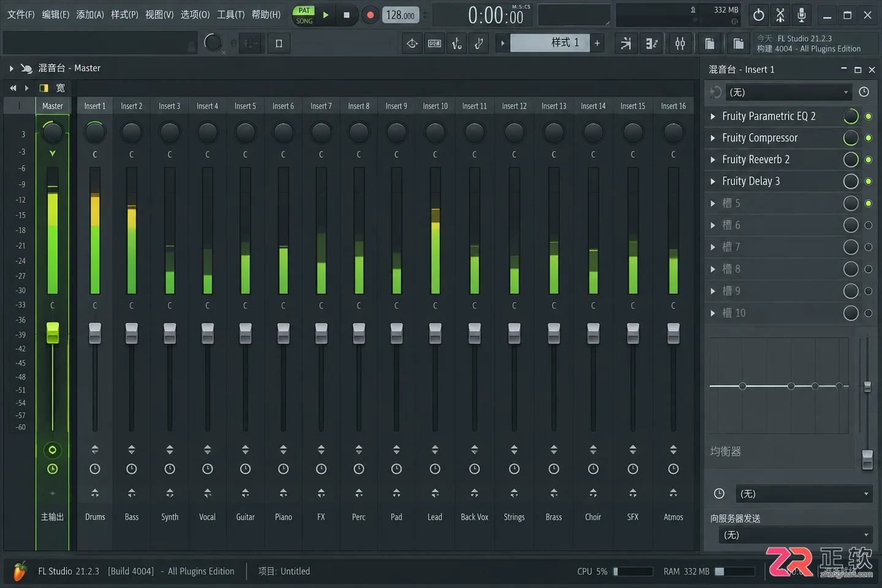This screenshot has width=882, height=588.
Task: Toggle 槽 5 enable LED
Action: [x=868, y=203]
